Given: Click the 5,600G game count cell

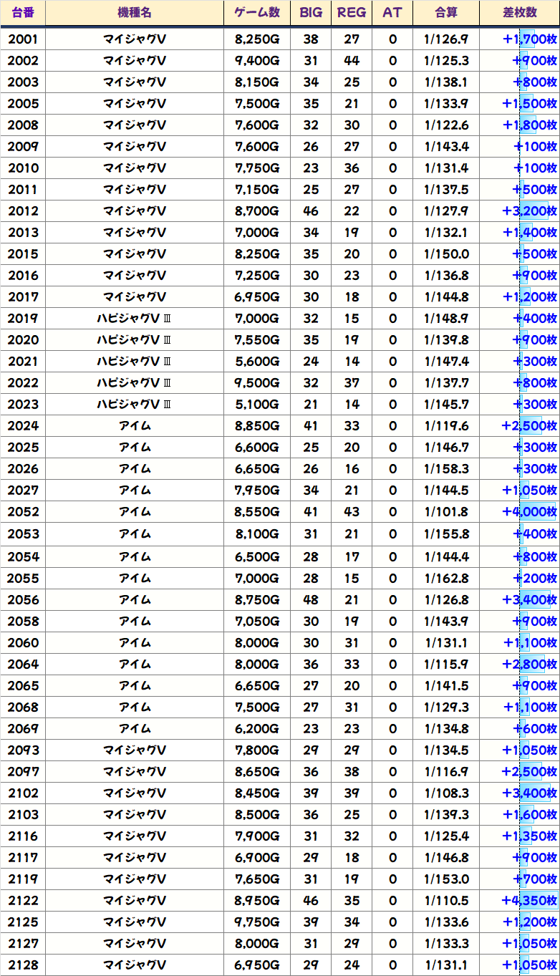Looking at the screenshot, I should click(x=257, y=362).
